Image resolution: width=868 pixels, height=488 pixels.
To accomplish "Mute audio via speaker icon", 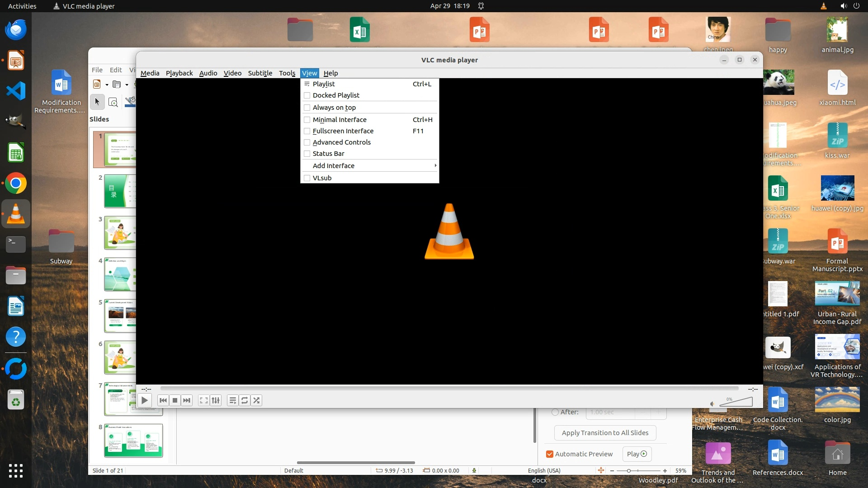I will pyautogui.click(x=712, y=404).
